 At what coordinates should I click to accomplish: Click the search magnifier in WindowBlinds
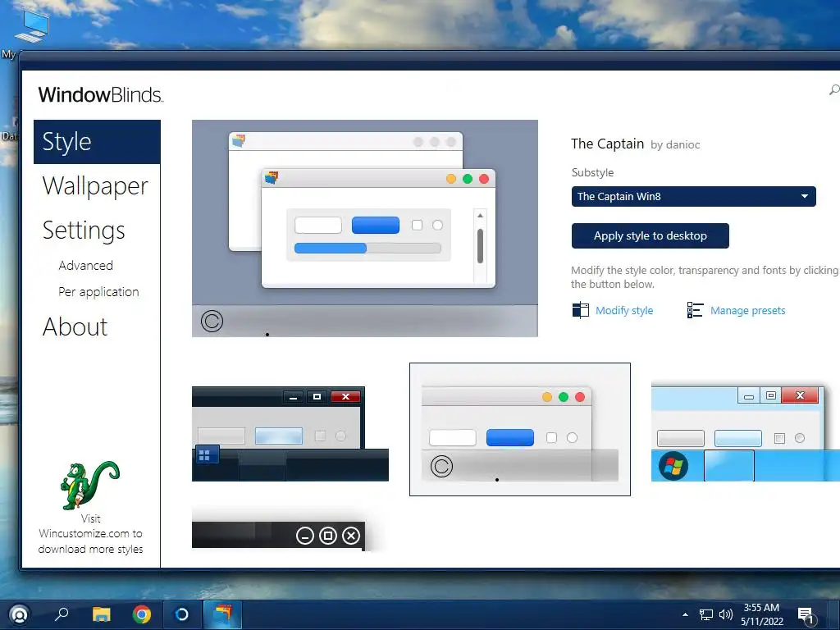834,90
